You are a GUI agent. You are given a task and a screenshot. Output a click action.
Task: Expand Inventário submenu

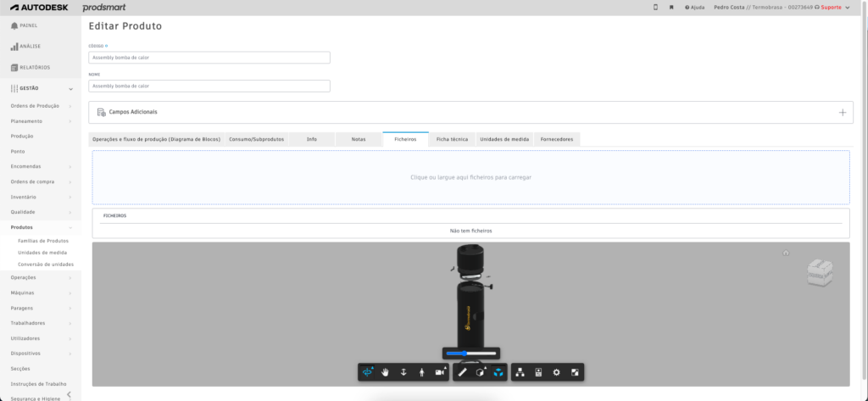pyautogui.click(x=70, y=198)
